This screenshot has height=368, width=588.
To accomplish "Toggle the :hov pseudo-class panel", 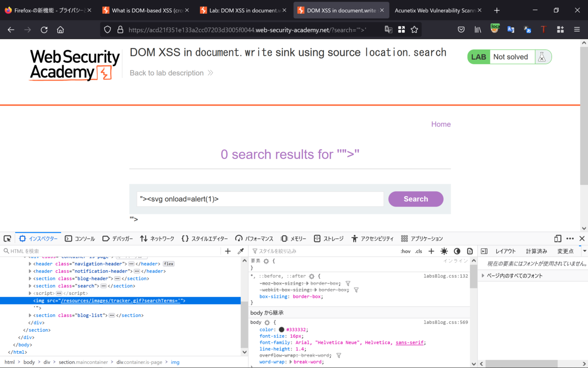I will click(406, 251).
